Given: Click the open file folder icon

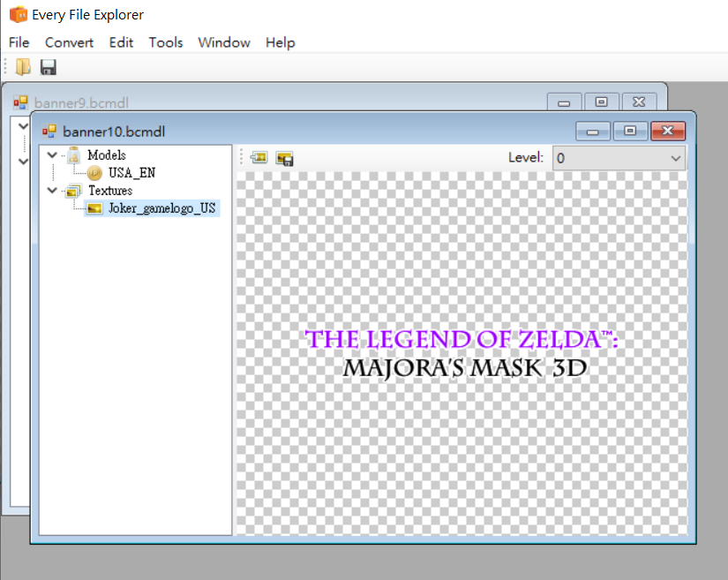Looking at the screenshot, I should pyautogui.click(x=23, y=67).
